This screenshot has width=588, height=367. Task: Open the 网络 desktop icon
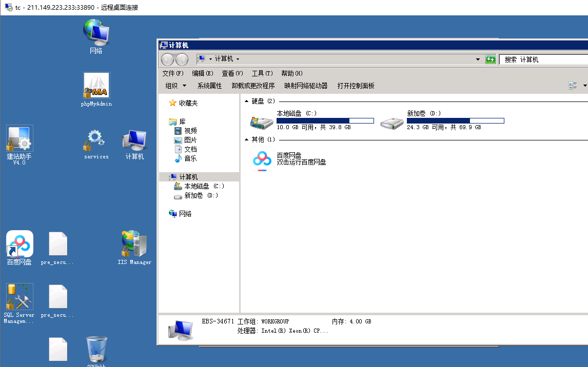(x=96, y=36)
